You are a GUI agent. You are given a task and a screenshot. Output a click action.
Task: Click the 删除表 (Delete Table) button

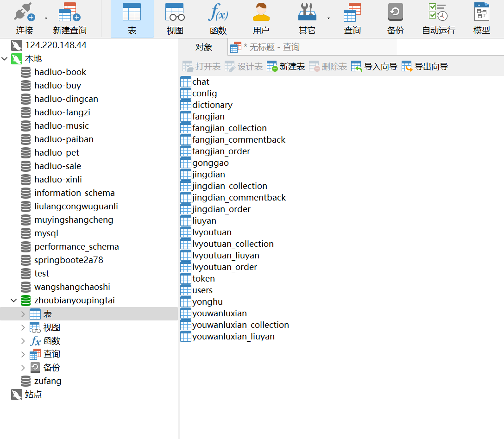(x=328, y=67)
